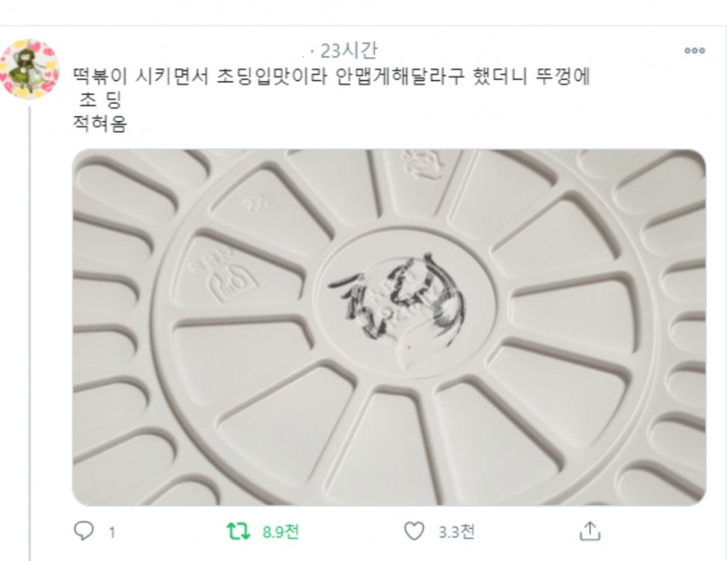Click the reply count number 1
This screenshot has width=728, height=561.
[112, 532]
